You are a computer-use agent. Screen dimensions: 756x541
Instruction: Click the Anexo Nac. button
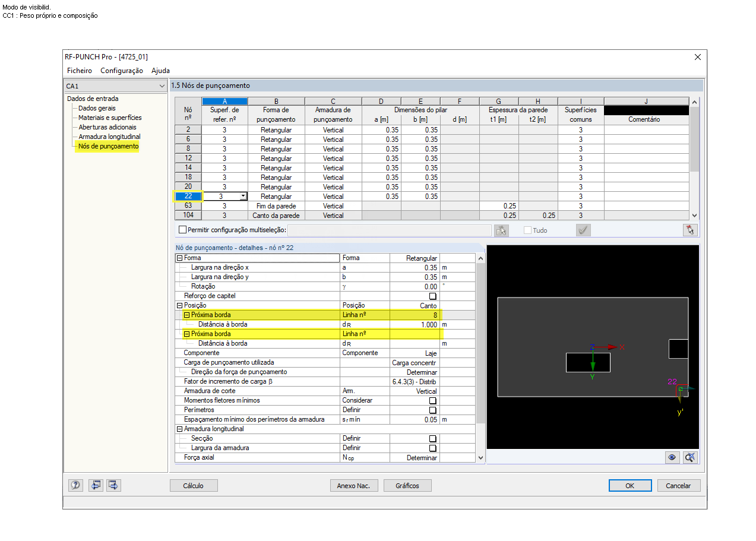pos(353,485)
